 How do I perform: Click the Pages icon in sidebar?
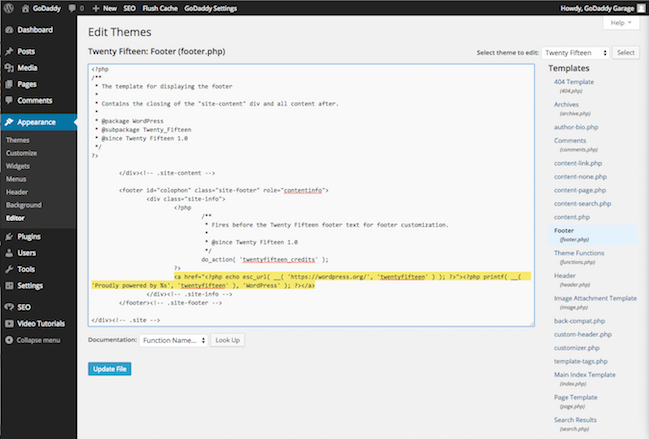9,84
